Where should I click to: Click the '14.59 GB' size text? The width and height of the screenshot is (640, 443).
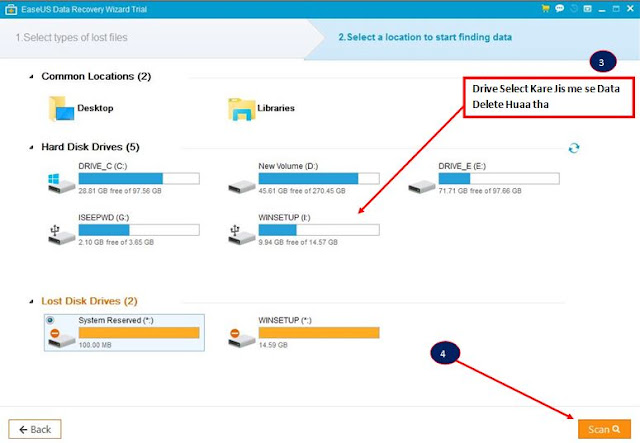273,345
